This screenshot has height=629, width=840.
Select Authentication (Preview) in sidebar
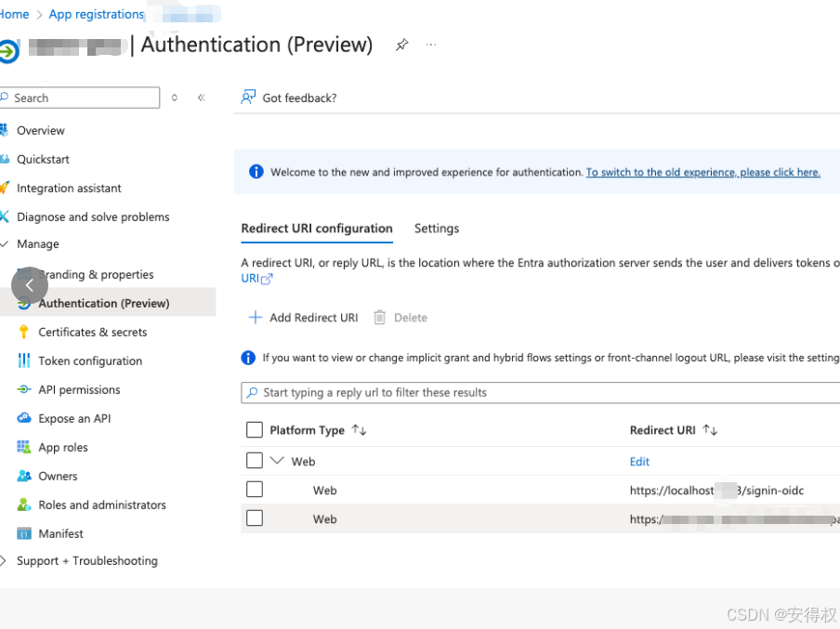[107, 303]
